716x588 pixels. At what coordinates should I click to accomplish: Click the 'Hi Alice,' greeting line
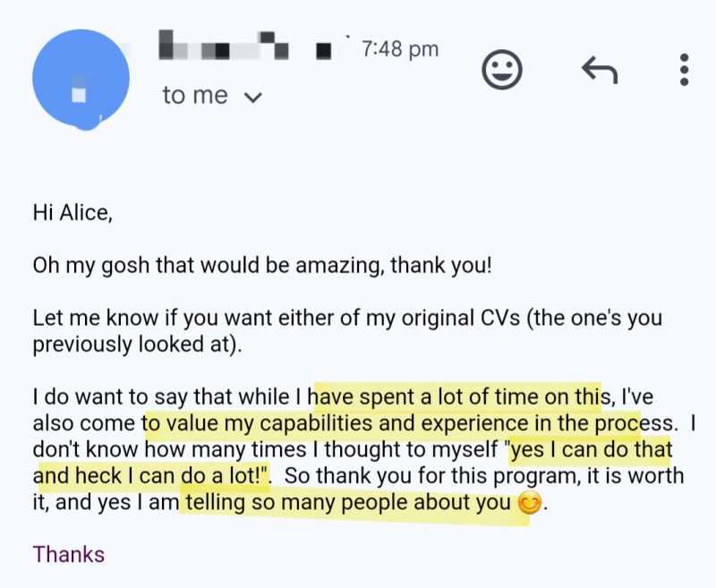[73, 213]
